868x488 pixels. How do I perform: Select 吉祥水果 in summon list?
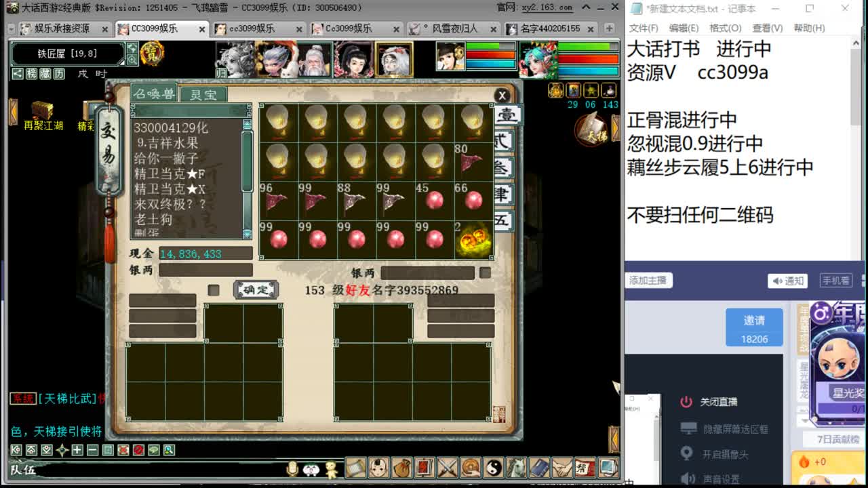click(x=167, y=144)
